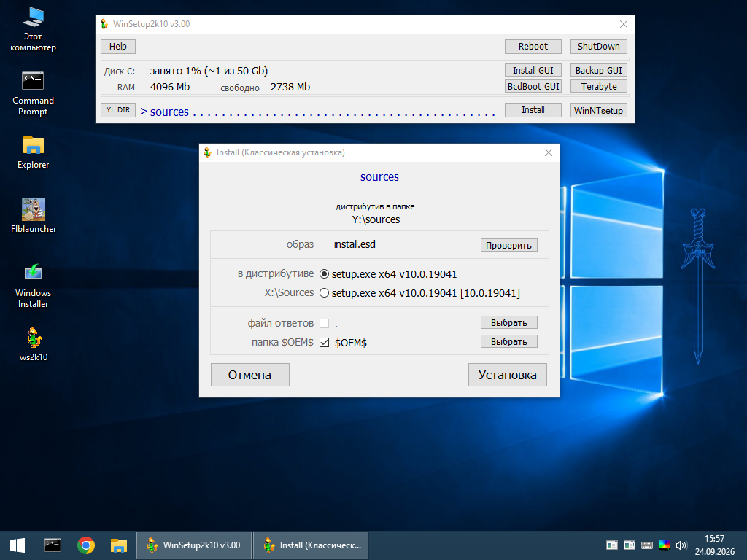Screen dimensions: 747x560
Task: Click Install in WinSetup2k10 window
Action: [533, 110]
